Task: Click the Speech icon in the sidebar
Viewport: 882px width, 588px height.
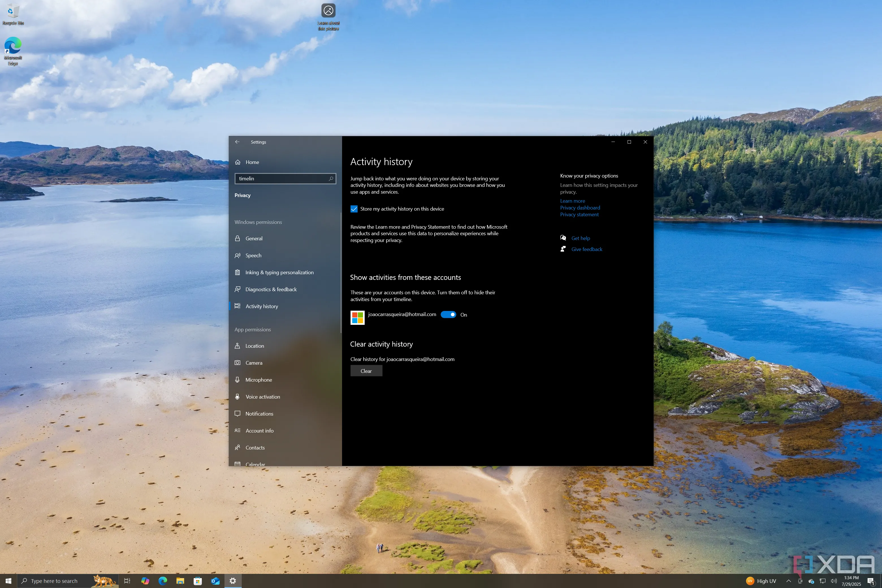Action: [x=237, y=255]
